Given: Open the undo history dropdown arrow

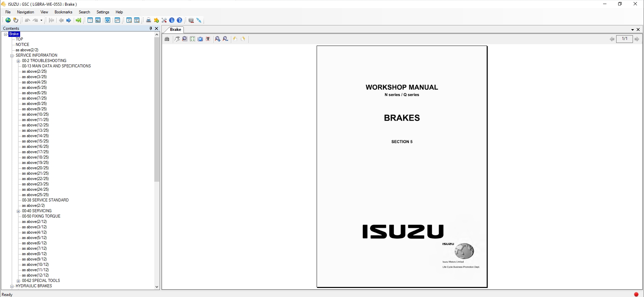Looking at the screenshot, I should coord(41,20).
